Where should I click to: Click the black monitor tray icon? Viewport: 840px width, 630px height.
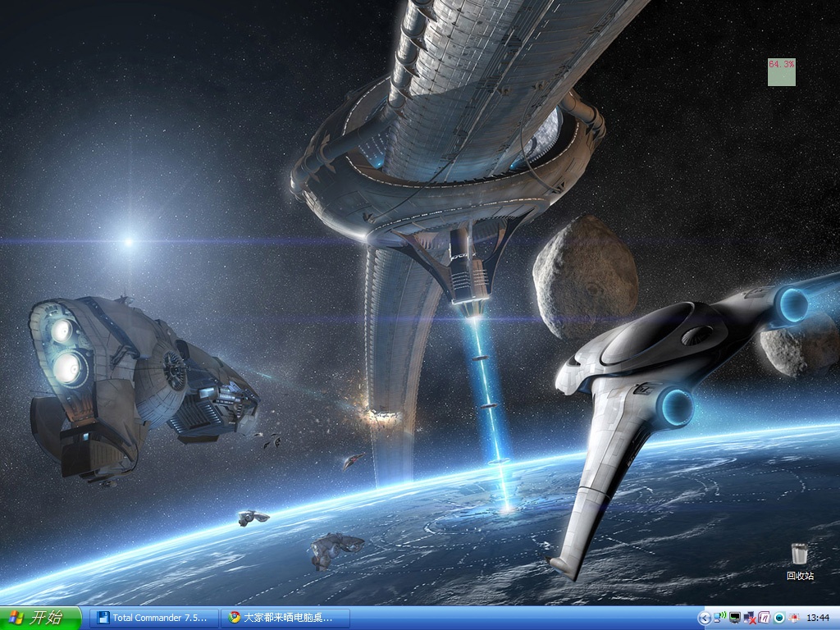(x=735, y=618)
